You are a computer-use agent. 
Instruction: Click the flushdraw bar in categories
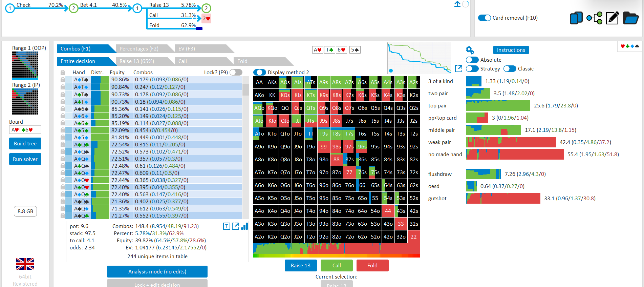coord(483,174)
